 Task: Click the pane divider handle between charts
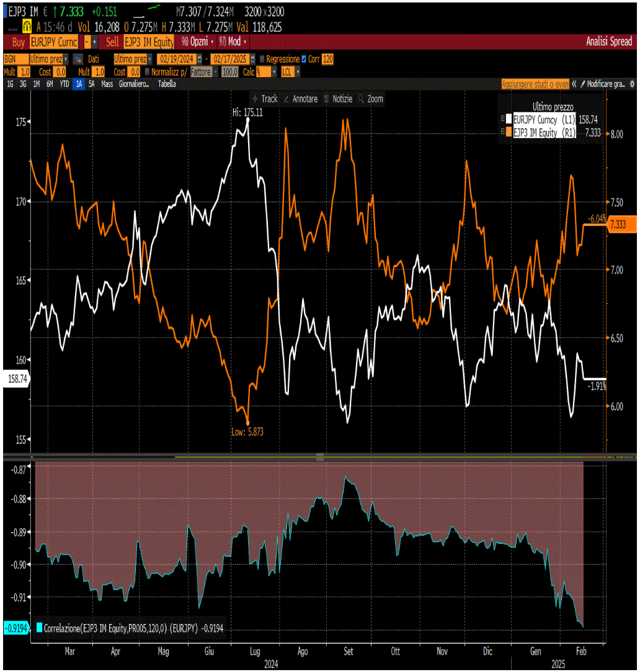click(320, 458)
